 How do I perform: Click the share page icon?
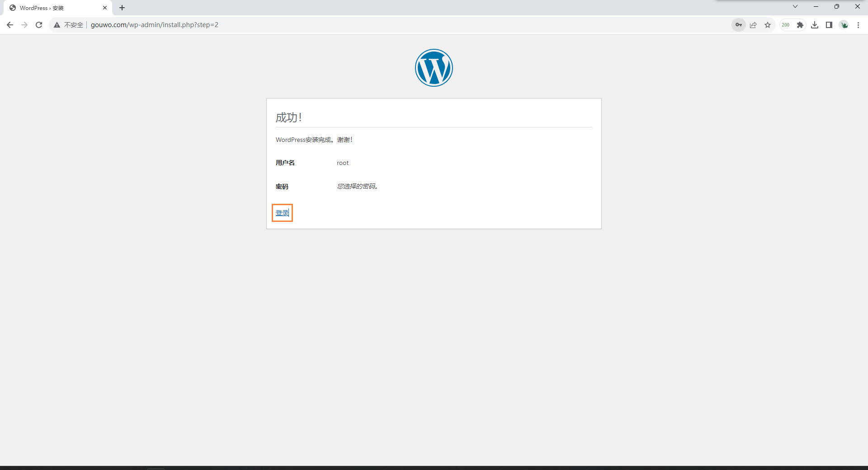(x=753, y=25)
